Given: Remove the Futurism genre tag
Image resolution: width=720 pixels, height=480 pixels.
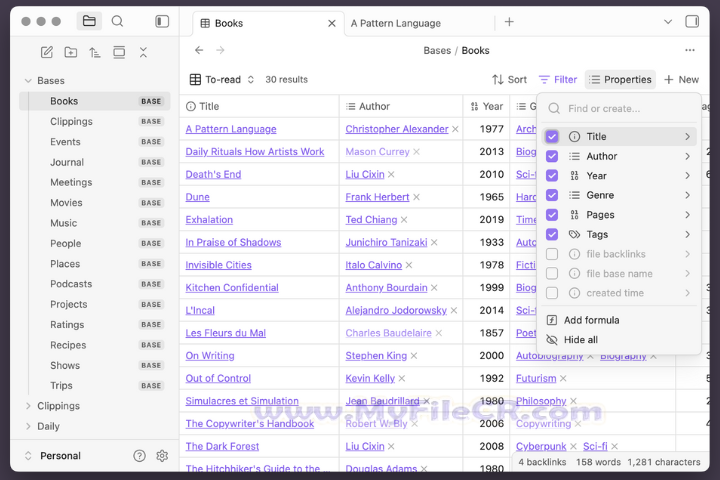Looking at the screenshot, I should pos(563,378).
